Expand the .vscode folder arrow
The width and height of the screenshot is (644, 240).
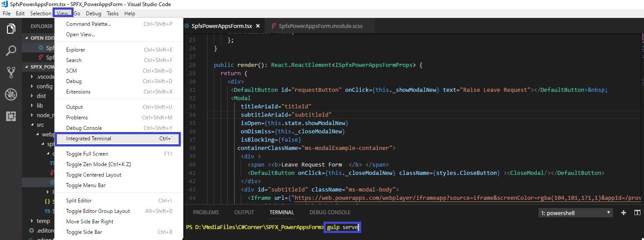tap(32, 77)
